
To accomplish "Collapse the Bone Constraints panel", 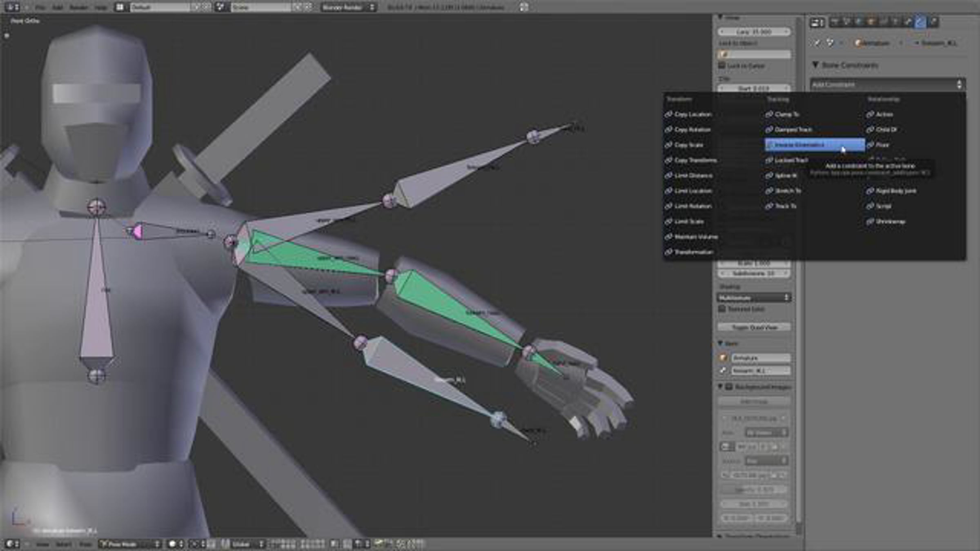I will pyautogui.click(x=816, y=65).
